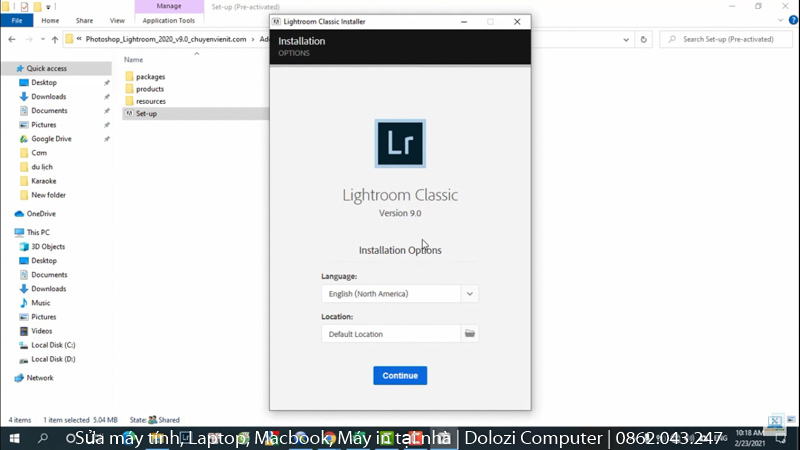Open the Default Location combo box
The width and height of the screenshot is (800, 450).
(x=391, y=334)
